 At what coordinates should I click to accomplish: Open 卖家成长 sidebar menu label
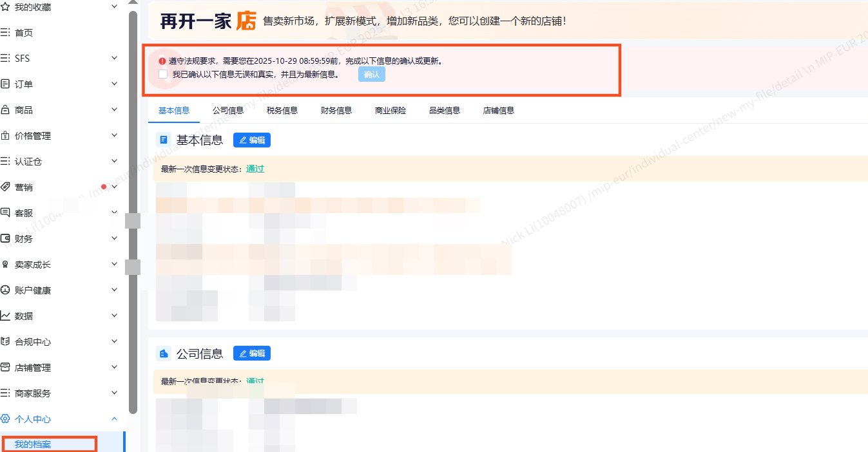point(33,265)
